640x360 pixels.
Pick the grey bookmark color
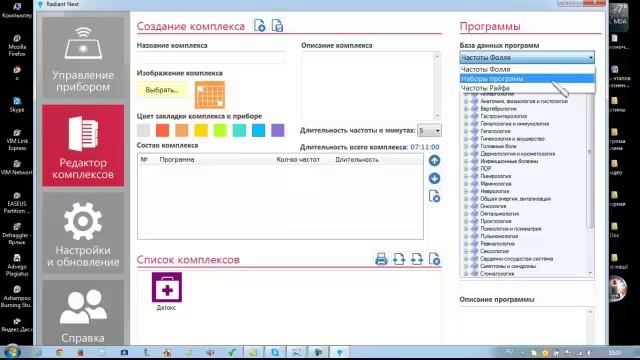143,131
